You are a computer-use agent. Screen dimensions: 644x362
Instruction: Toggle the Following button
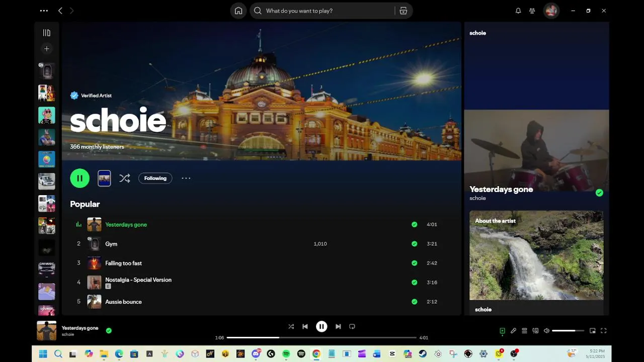[x=155, y=178]
